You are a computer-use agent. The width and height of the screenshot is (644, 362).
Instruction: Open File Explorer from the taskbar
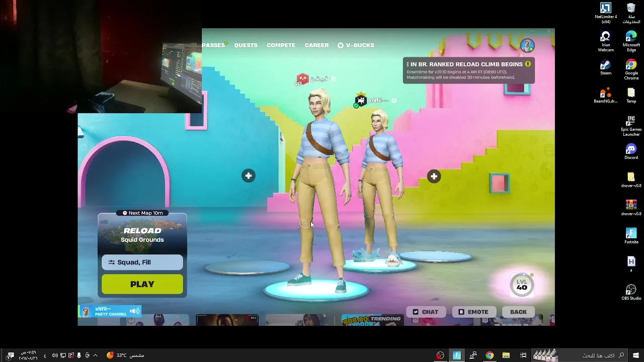click(506, 355)
